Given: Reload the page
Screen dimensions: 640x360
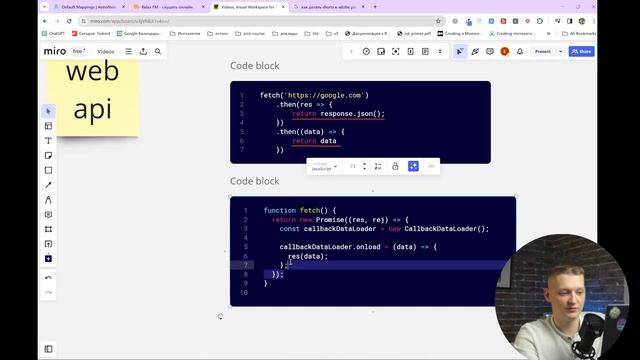Looking at the screenshot, I should [x=69, y=21].
